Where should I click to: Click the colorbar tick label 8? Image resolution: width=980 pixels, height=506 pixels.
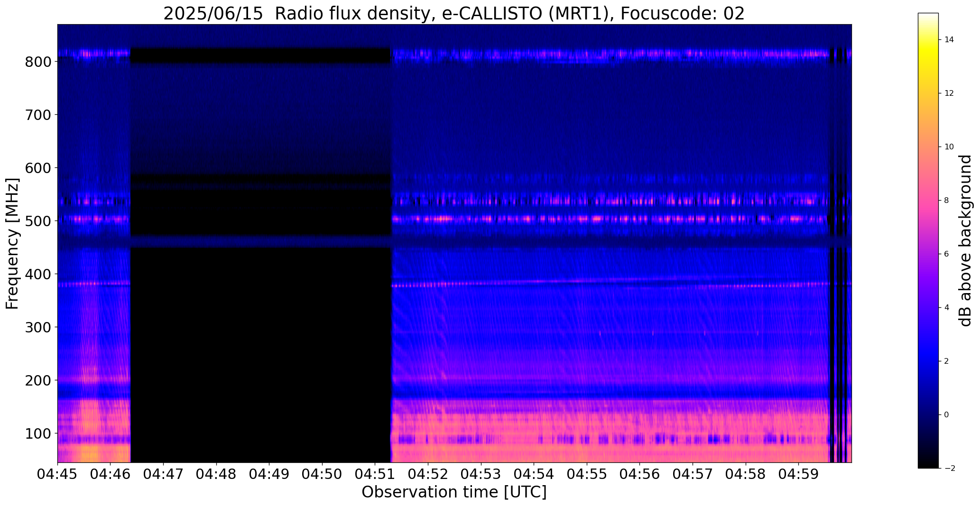947,201
